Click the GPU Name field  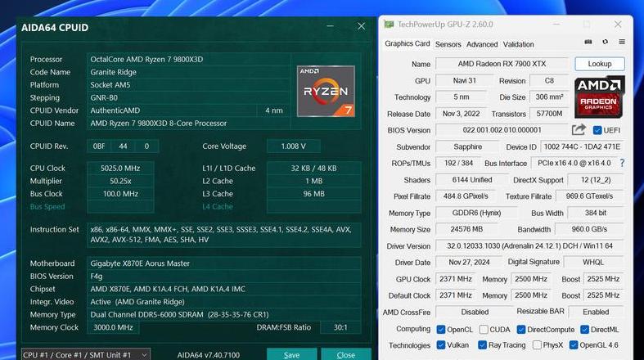pyautogui.click(x=502, y=64)
